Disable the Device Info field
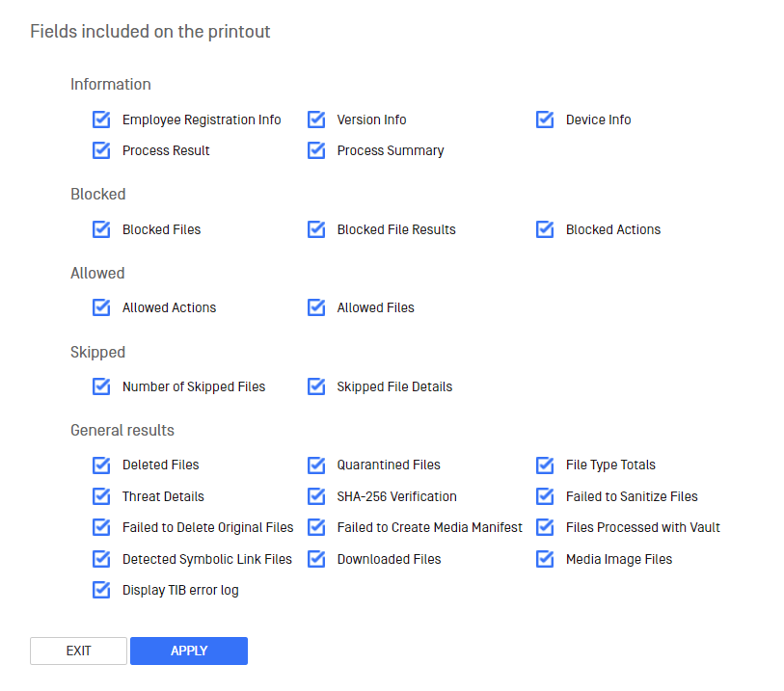 545,120
